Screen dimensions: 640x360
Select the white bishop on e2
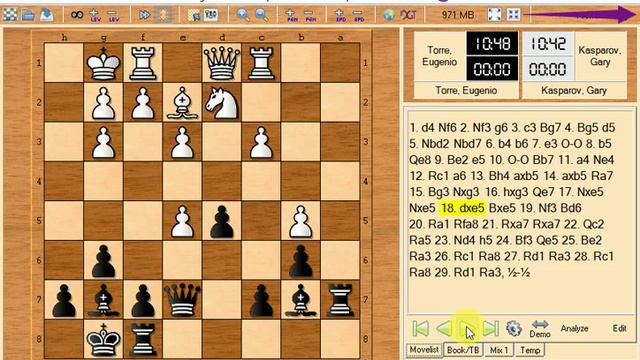pos(182,102)
